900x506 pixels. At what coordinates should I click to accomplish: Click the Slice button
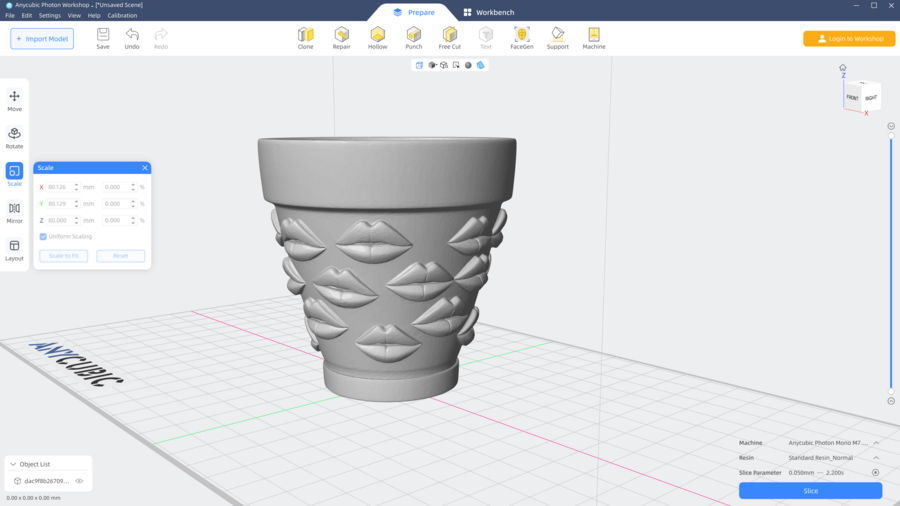[810, 491]
